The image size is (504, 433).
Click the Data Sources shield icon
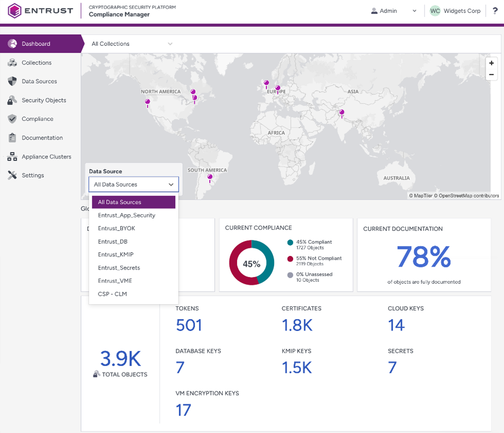12,81
